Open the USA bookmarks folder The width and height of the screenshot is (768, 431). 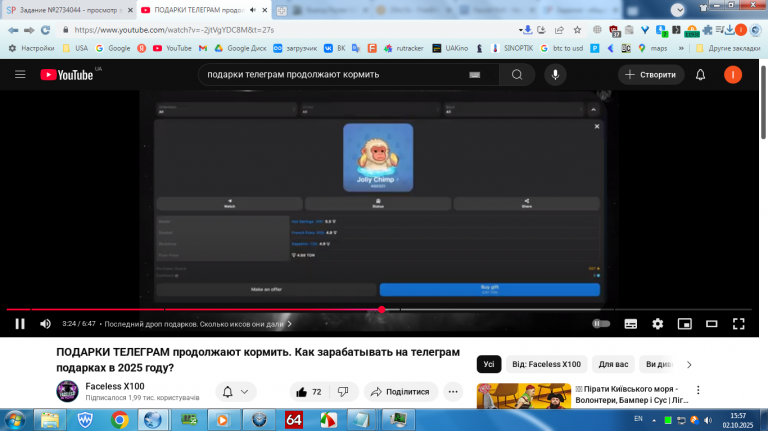click(x=75, y=48)
